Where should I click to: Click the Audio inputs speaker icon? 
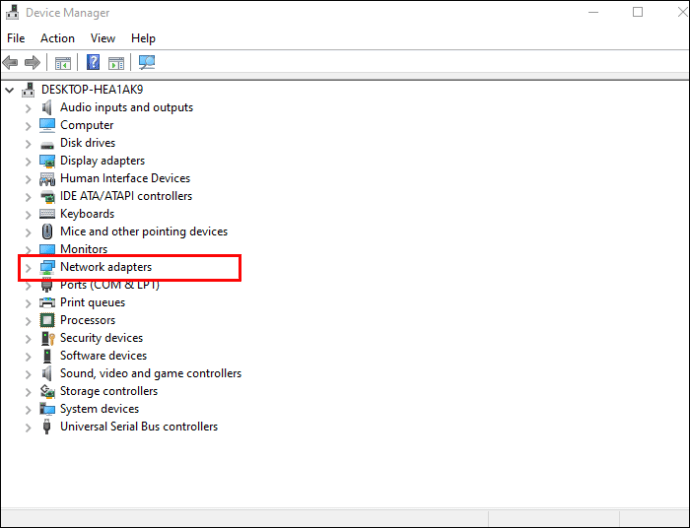tap(47, 107)
